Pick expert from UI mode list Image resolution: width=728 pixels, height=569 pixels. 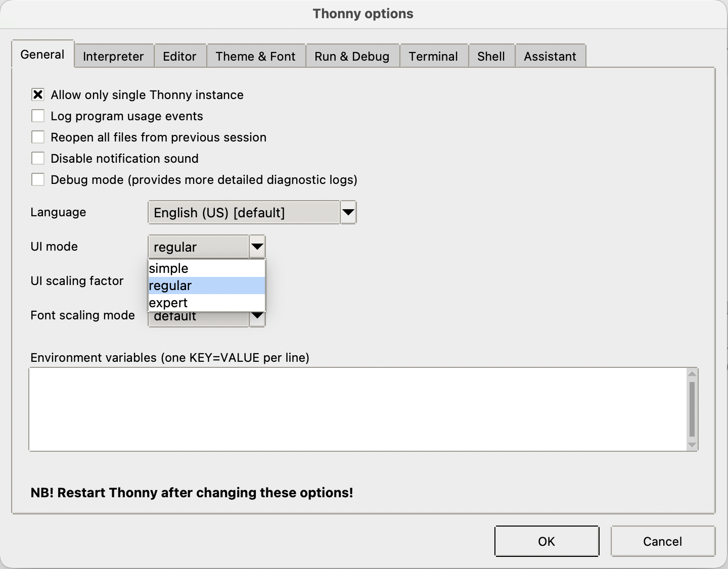pos(207,303)
